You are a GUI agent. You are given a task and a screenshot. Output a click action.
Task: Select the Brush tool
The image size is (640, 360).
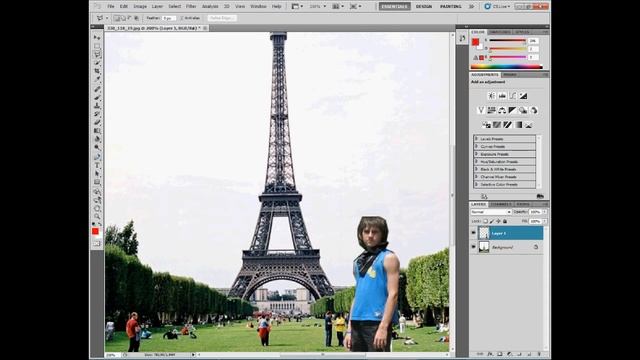97,98
